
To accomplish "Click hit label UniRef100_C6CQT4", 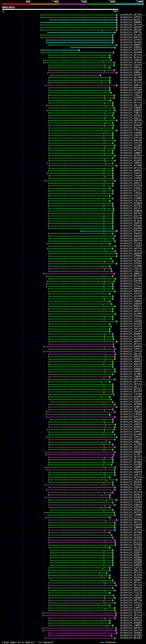I will [131, 65].
